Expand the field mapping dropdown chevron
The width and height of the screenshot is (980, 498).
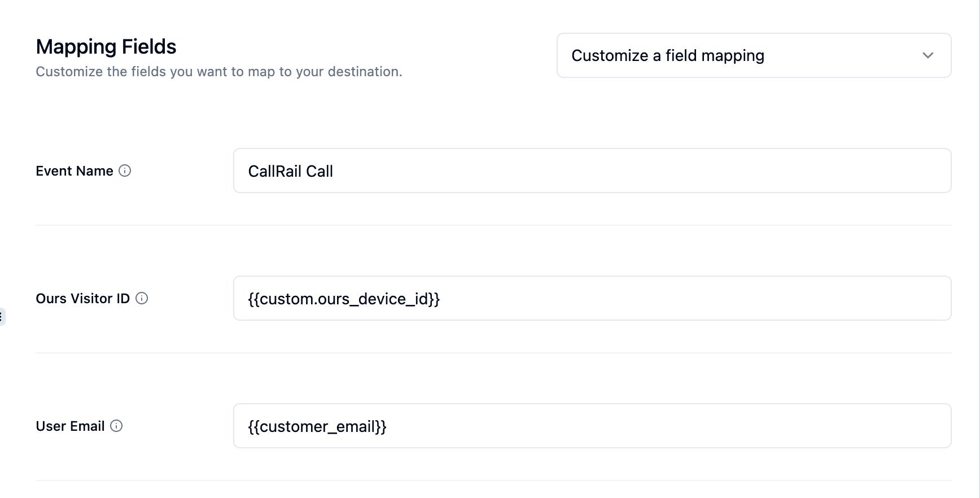928,55
